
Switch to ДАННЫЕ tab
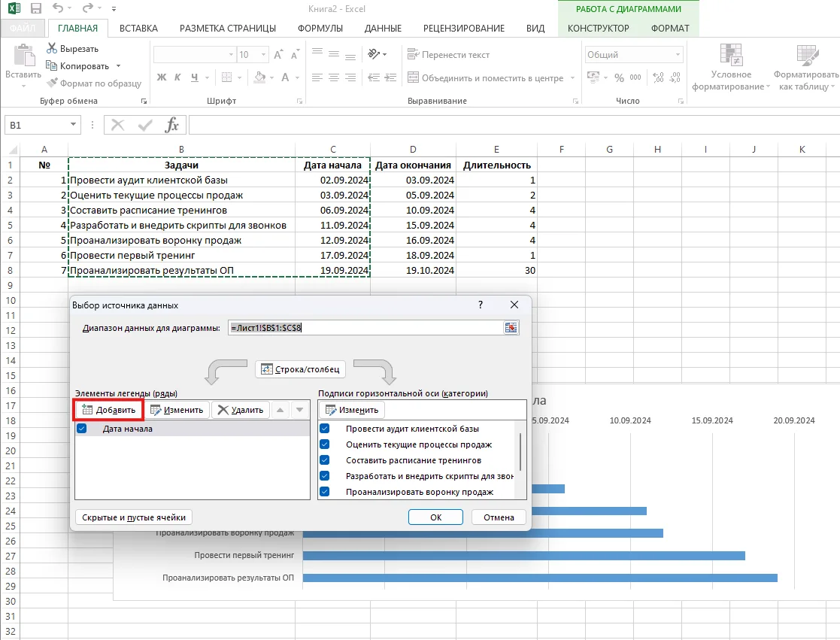point(383,29)
